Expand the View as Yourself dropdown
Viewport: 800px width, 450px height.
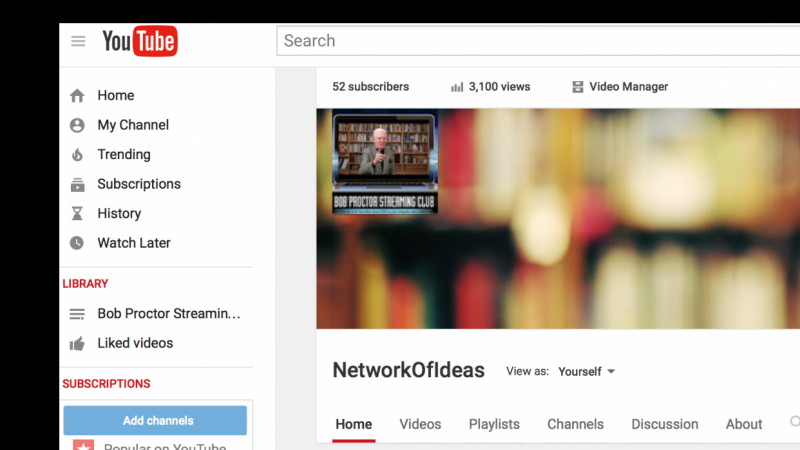point(587,371)
